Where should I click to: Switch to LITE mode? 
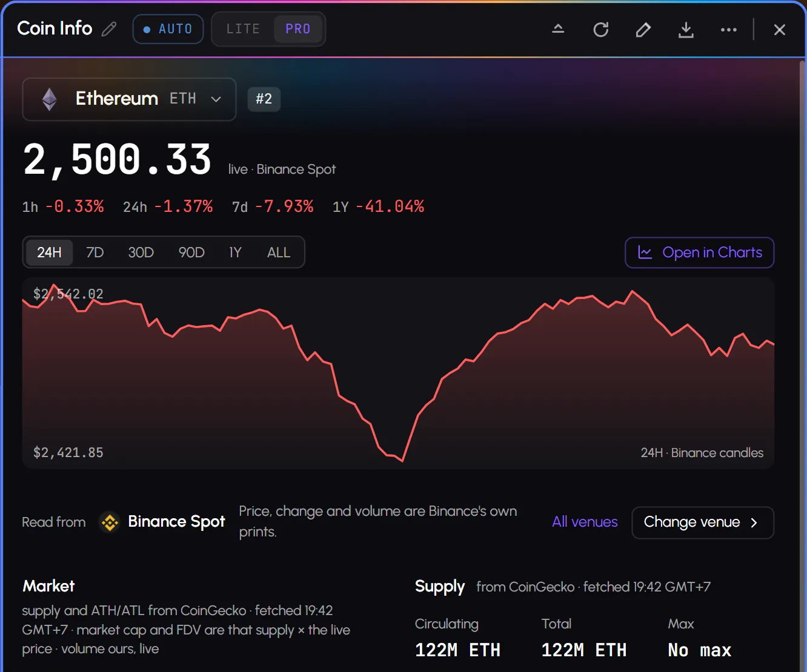pyautogui.click(x=243, y=29)
